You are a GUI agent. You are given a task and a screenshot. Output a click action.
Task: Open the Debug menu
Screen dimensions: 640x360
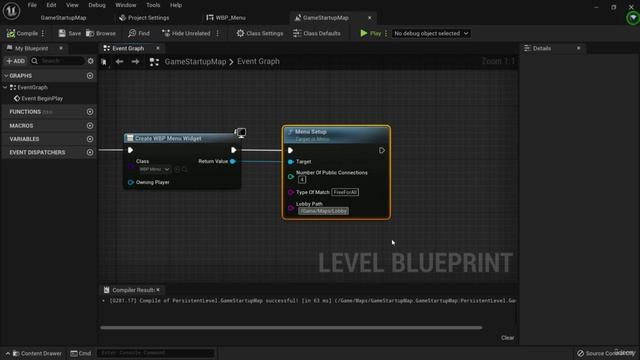[97, 5]
